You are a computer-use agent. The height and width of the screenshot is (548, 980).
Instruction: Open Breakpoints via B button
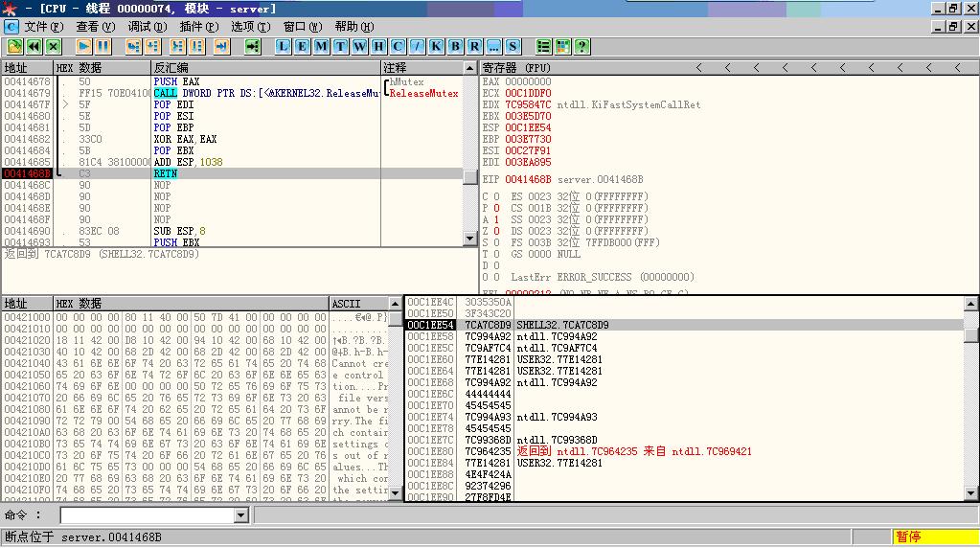point(456,46)
